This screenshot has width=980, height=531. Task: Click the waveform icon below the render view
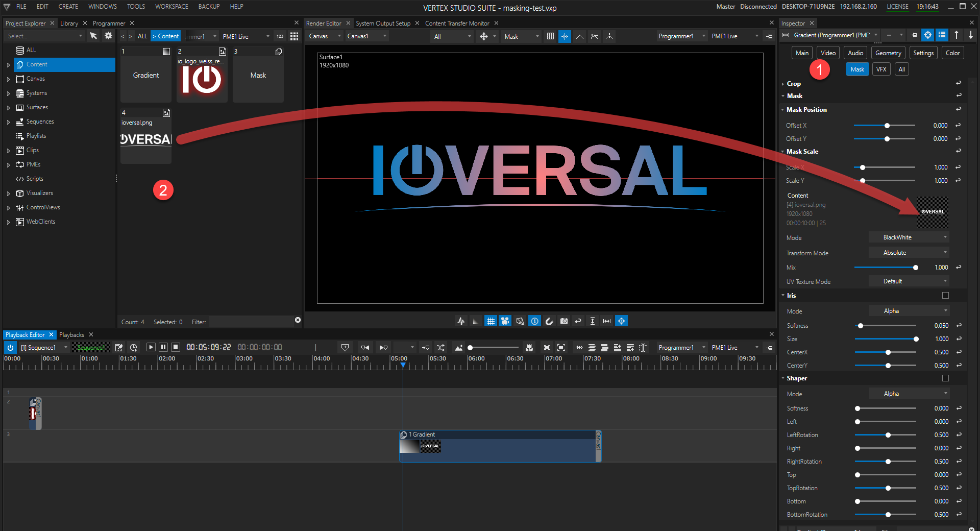click(x=461, y=321)
